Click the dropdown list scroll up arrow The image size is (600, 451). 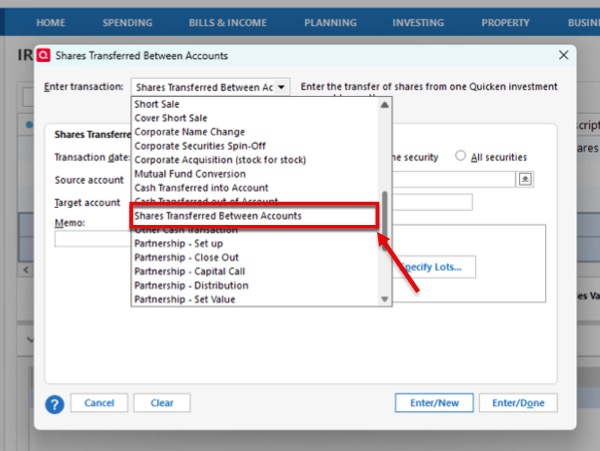click(385, 105)
